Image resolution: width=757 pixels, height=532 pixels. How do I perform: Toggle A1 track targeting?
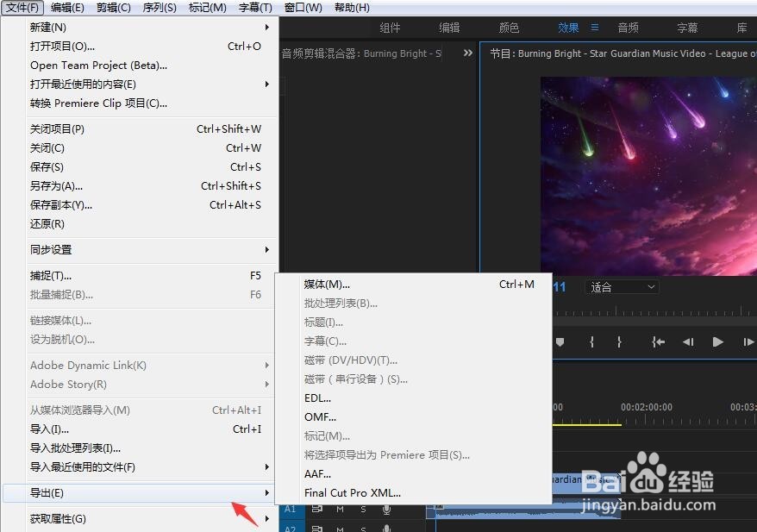tap(292, 510)
